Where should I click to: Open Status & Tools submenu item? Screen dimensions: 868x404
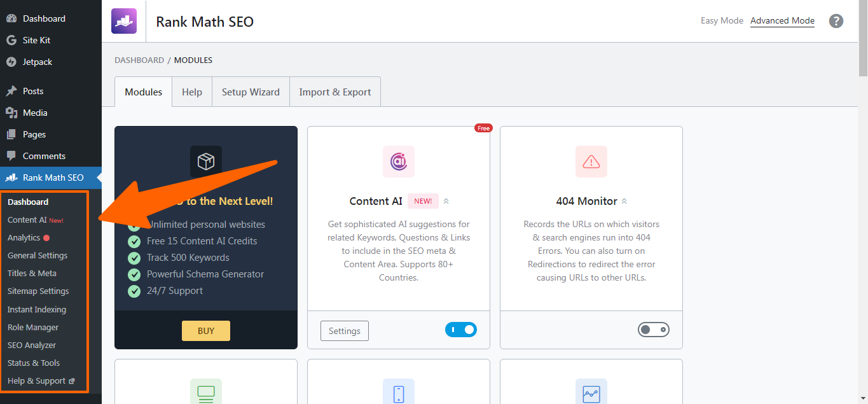34,363
